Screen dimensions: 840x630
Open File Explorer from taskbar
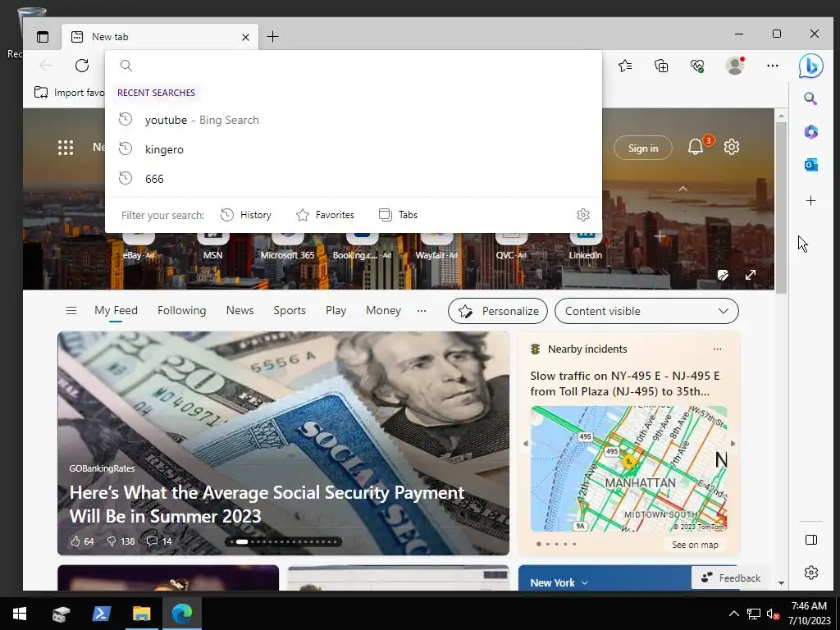point(141,614)
